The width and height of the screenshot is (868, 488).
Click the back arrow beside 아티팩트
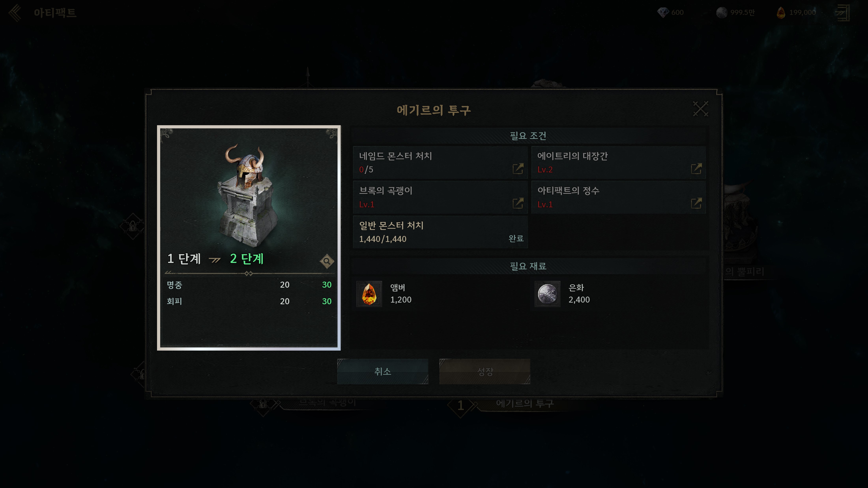(x=15, y=13)
